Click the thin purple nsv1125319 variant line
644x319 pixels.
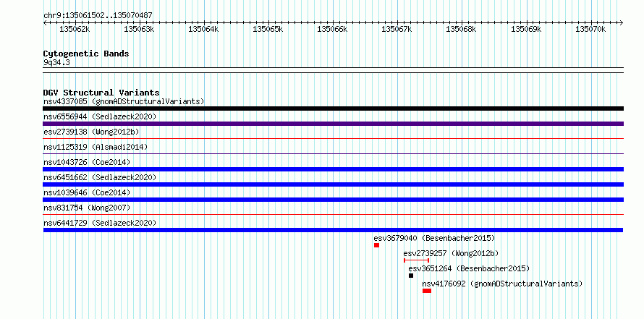coord(333,154)
